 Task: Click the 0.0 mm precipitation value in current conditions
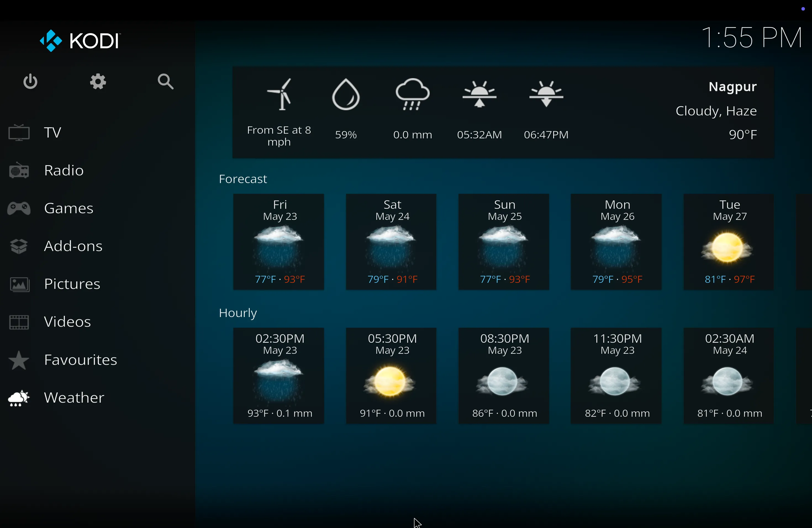[412, 135]
